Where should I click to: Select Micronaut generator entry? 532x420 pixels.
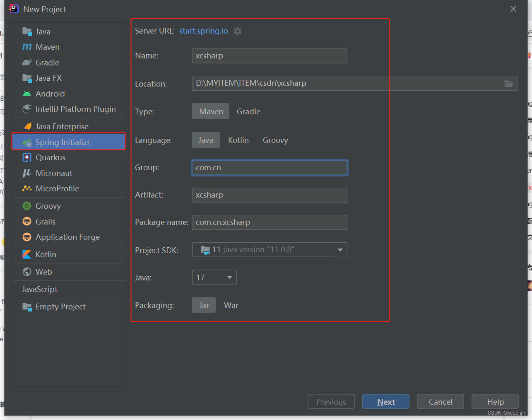69,173
